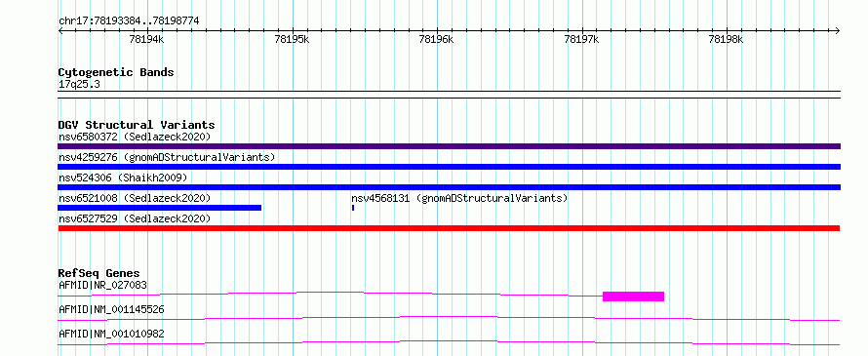Click the left arrowhead of the ruler
The height and width of the screenshot is (356, 868).
[60, 30]
